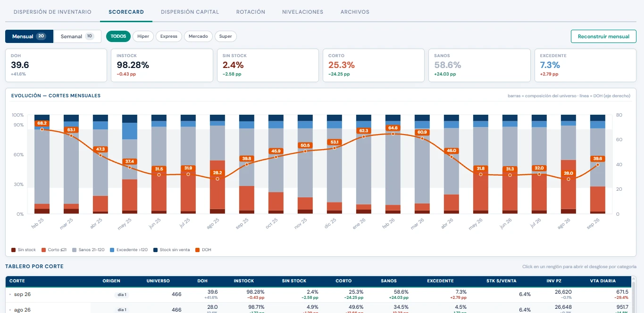Click the VTA DIARIA column header
The image size is (644, 313).
click(602, 281)
